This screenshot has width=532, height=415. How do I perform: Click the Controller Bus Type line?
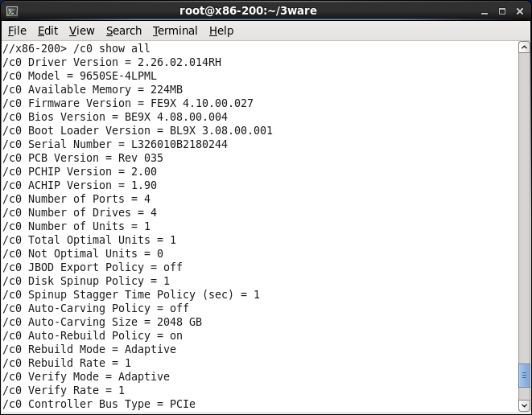coord(99,404)
